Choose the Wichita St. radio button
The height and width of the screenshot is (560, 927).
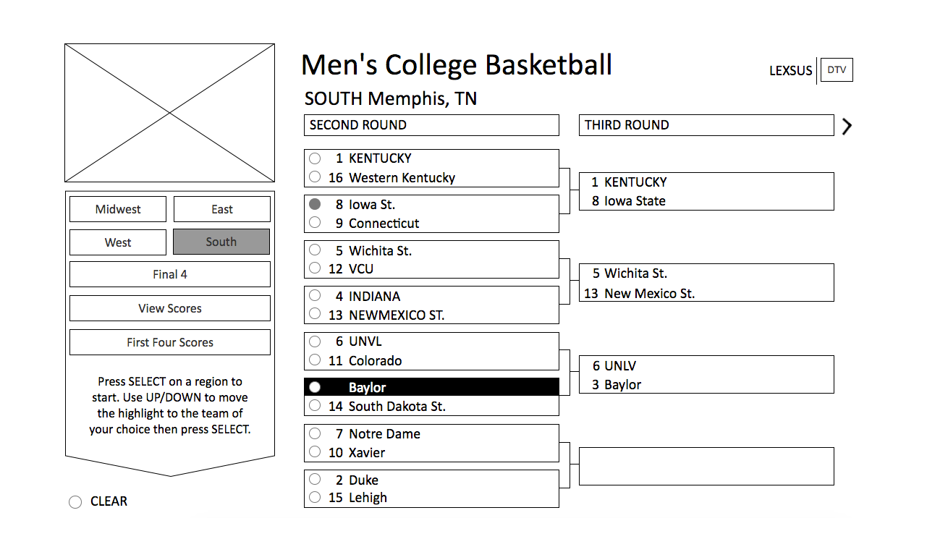[x=315, y=250]
